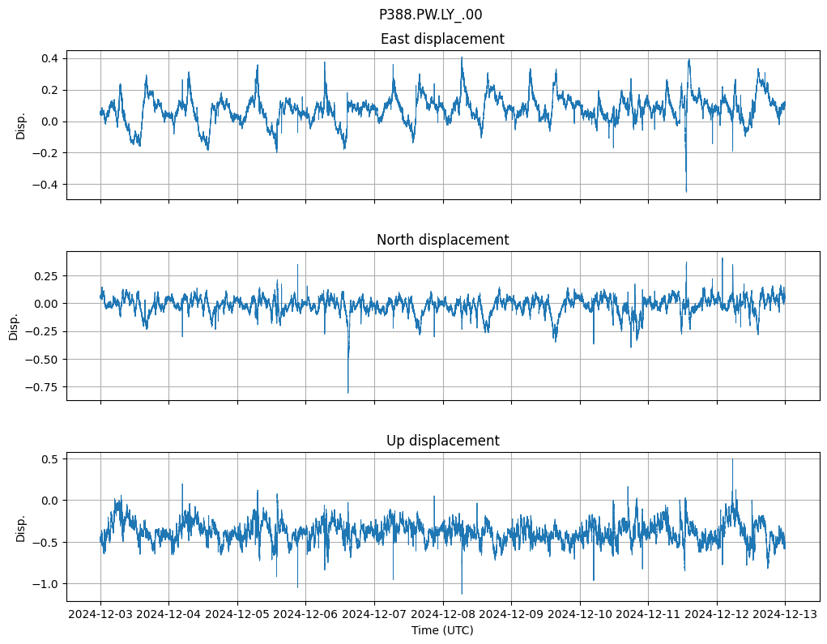The height and width of the screenshot is (644, 827).
Task: Click the Up plot's Disp. y-axis label
Action: (x=21, y=527)
